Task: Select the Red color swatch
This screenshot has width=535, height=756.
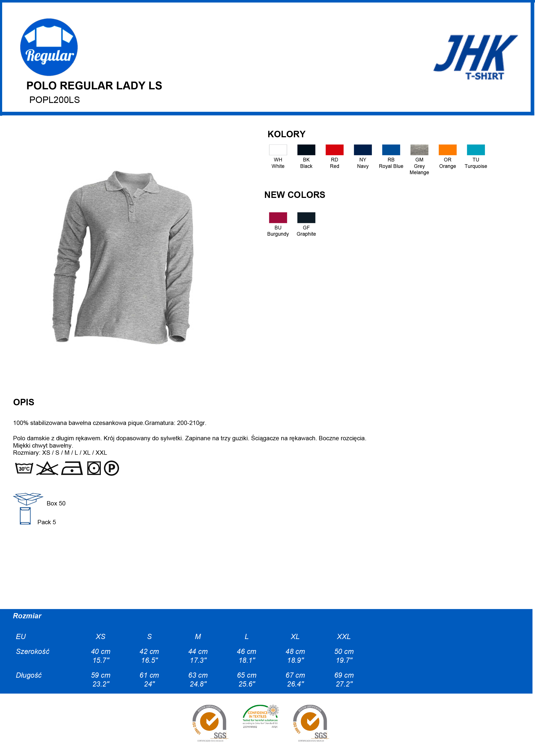Action: pos(334,150)
